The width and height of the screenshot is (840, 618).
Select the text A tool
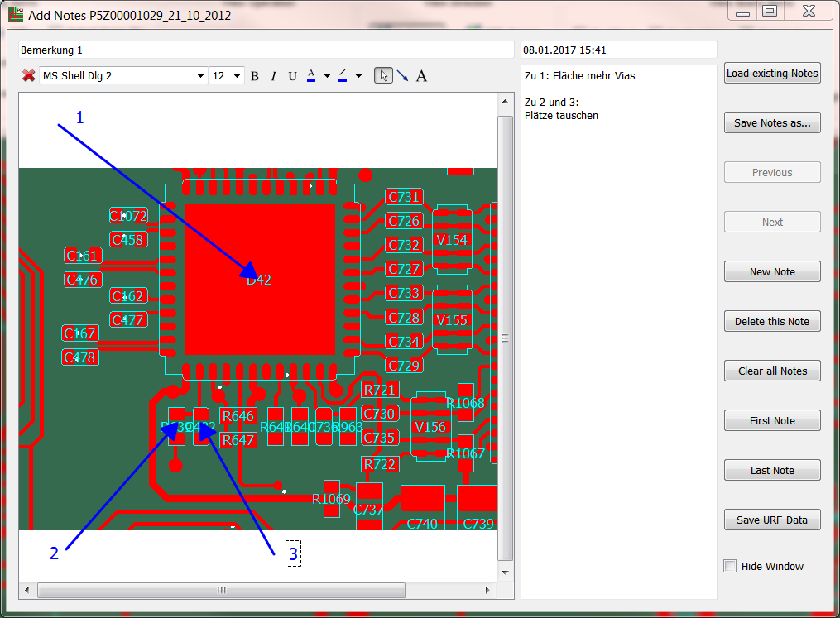(421, 76)
